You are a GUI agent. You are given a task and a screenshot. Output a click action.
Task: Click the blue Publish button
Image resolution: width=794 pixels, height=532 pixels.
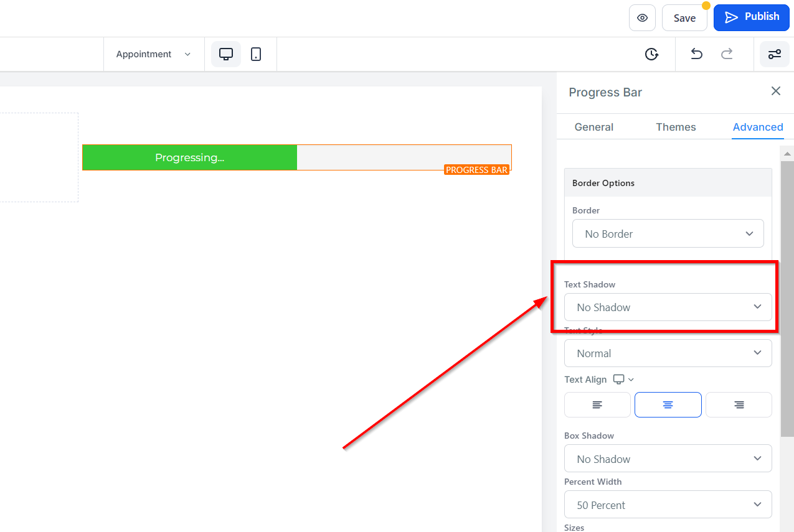coord(752,17)
